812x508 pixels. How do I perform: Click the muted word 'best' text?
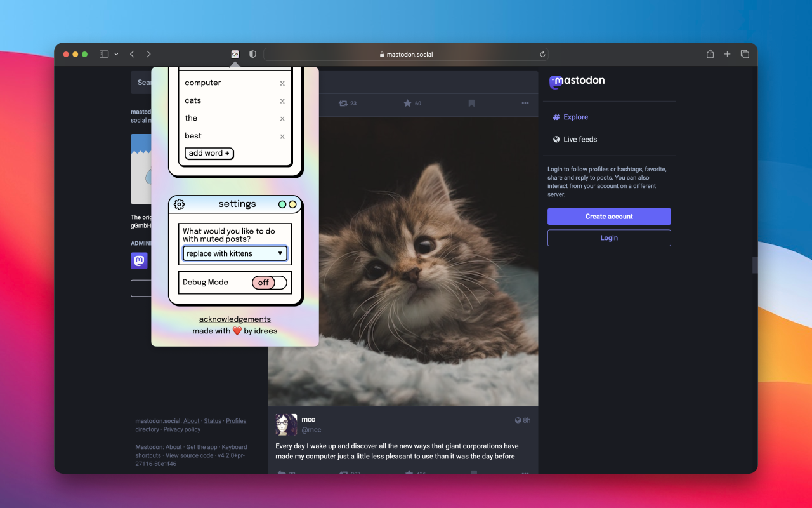193,136
